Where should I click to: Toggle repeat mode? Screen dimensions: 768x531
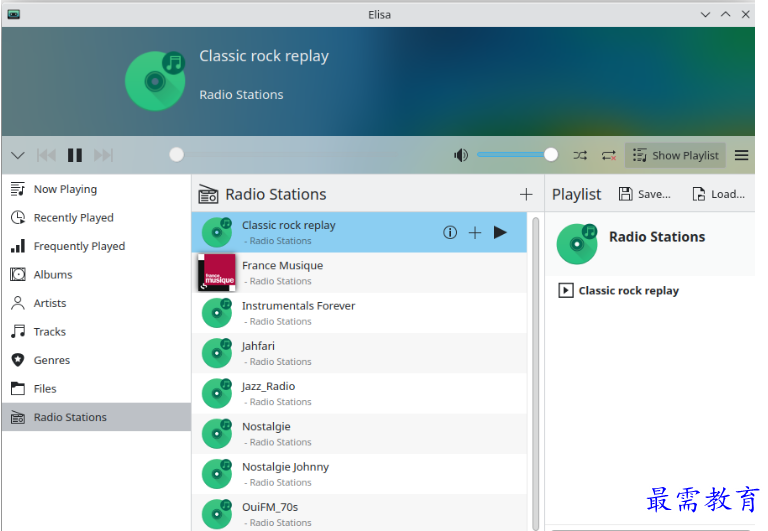[608, 155]
